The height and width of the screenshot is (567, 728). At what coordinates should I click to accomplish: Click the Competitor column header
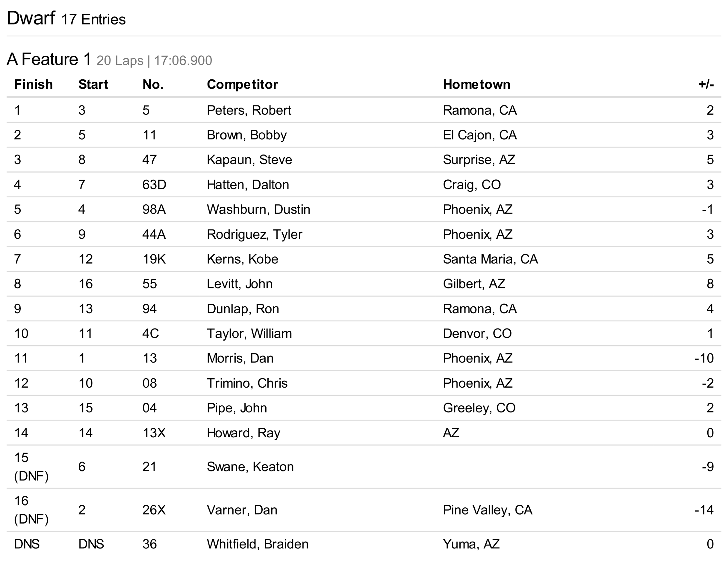coord(242,85)
